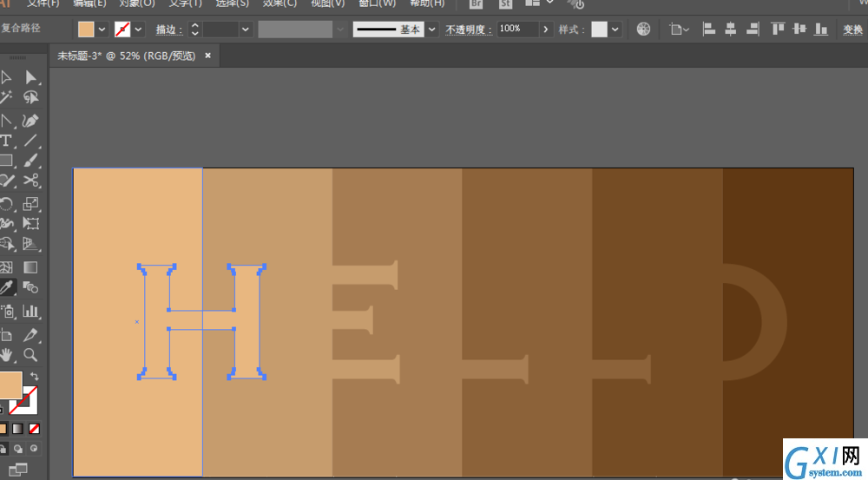Select the Symbol Sprayer tool

coord(7,311)
